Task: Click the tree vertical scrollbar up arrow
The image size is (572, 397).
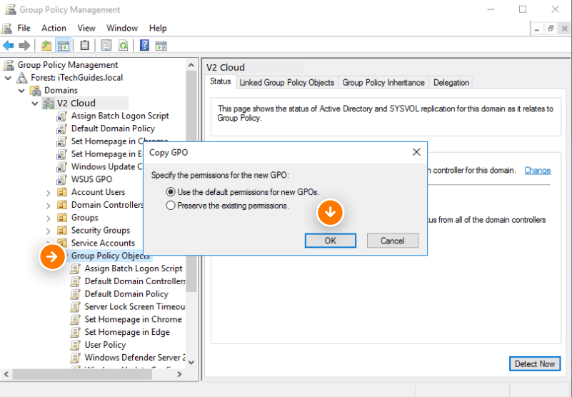Action: [x=191, y=65]
